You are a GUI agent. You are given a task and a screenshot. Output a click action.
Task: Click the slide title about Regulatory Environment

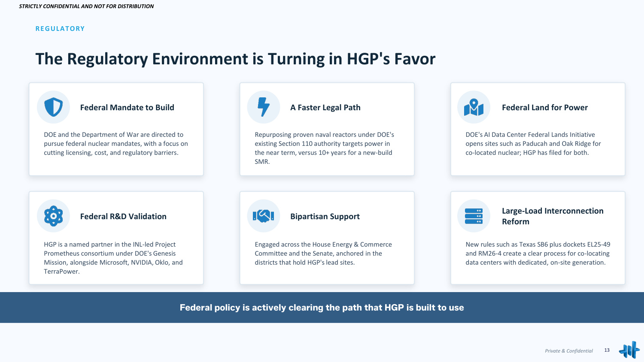tap(235, 59)
